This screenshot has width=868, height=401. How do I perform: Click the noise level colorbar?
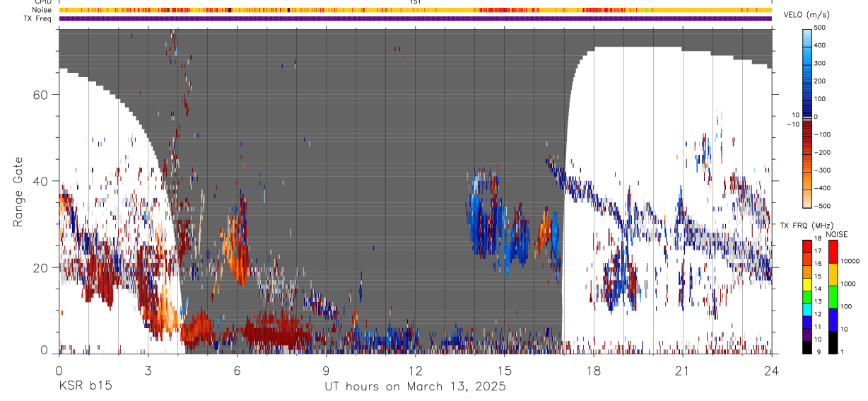tap(833, 297)
